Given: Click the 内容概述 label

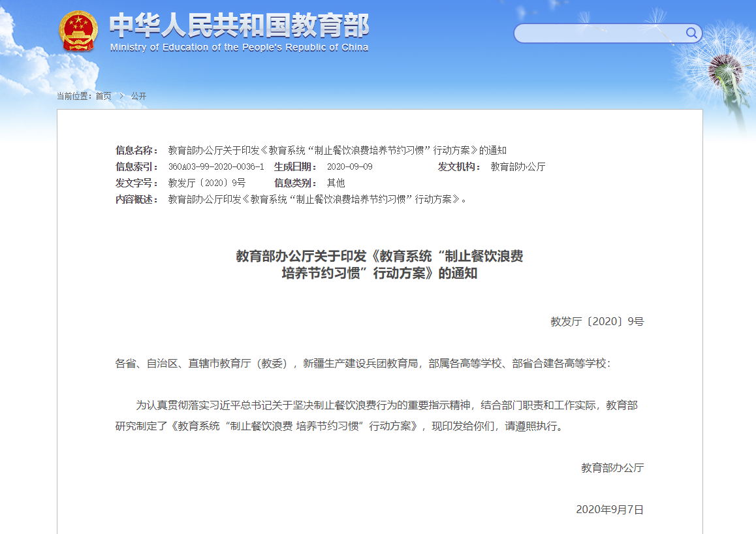Looking at the screenshot, I should 136,200.
